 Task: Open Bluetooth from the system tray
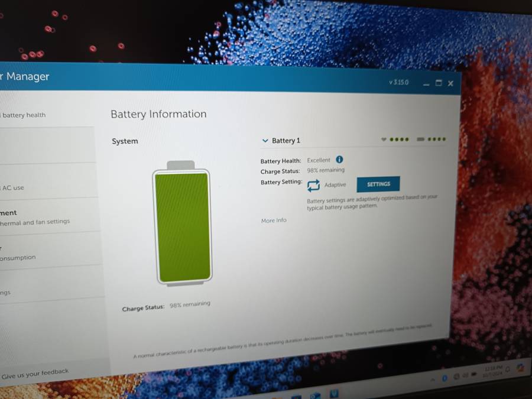click(445, 378)
